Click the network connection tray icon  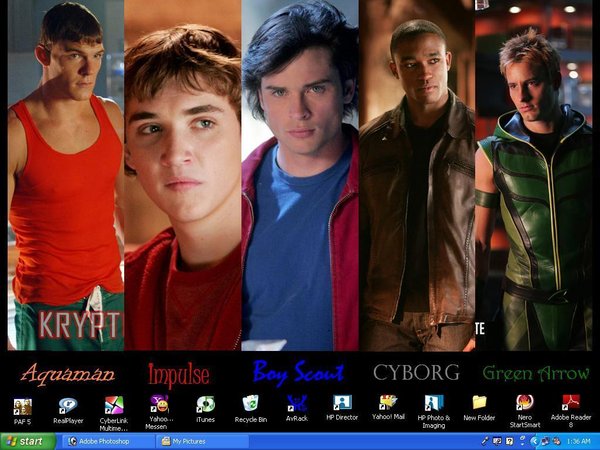(545, 442)
